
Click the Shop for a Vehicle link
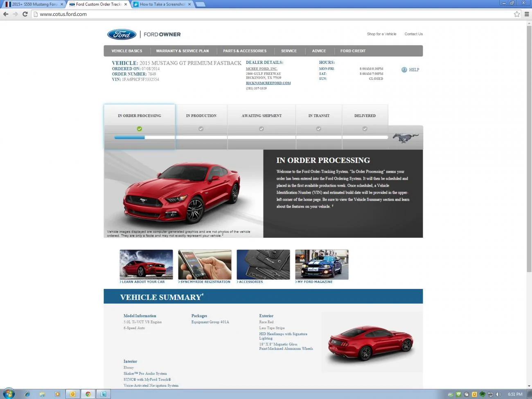pos(381,34)
